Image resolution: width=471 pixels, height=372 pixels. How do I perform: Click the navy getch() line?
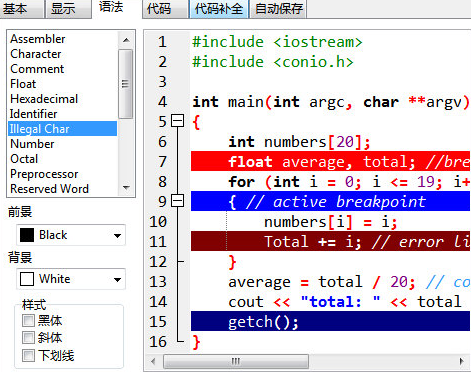click(x=330, y=321)
